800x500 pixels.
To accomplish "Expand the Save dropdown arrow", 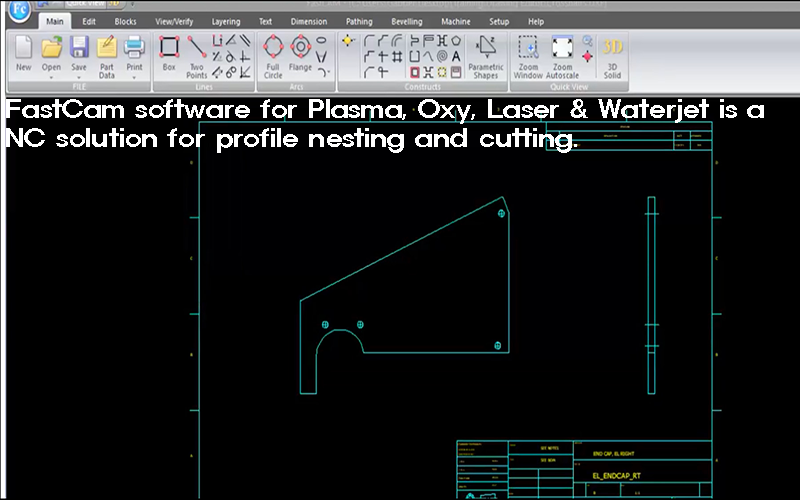I will (79, 77).
